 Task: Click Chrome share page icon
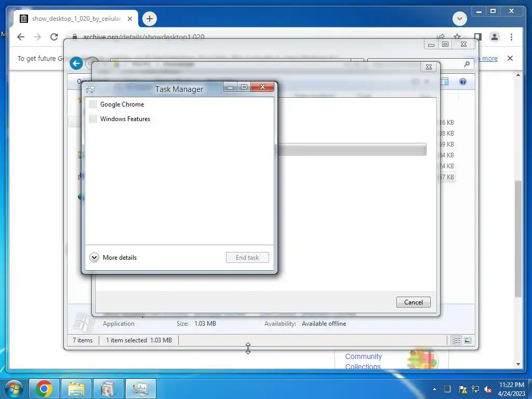441,37
